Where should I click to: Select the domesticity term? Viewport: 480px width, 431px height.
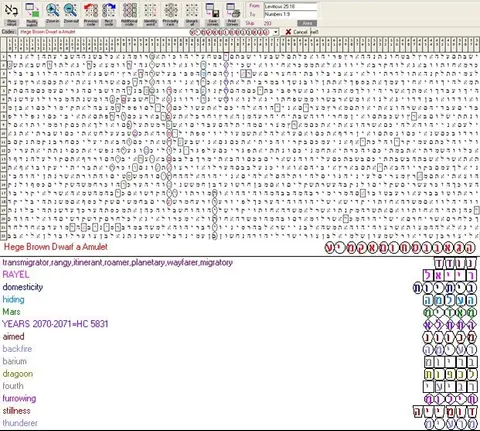point(23,287)
